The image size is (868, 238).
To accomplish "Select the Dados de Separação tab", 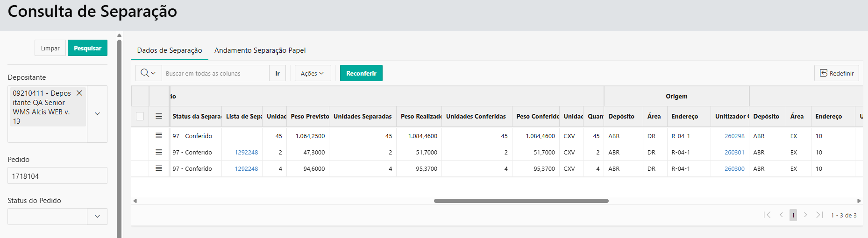I will [170, 50].
